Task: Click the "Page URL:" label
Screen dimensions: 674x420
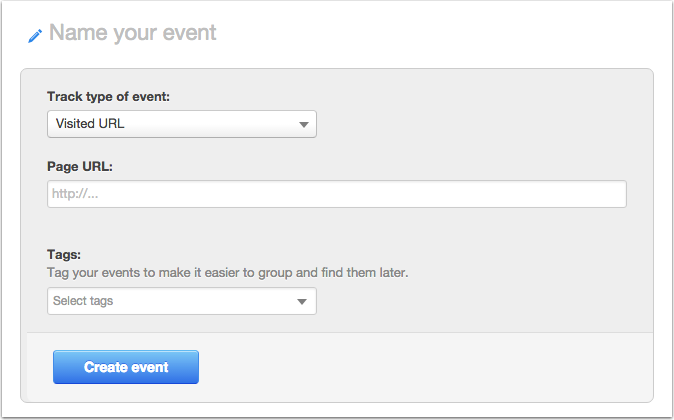Action: (x=80, y=166)
